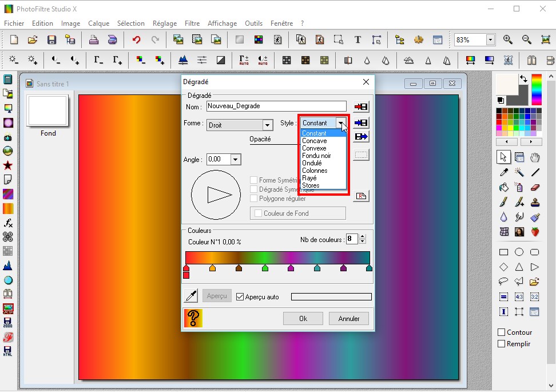Choose the paint bucket fill tool
The image size is (556, 392).
[503, 187]
